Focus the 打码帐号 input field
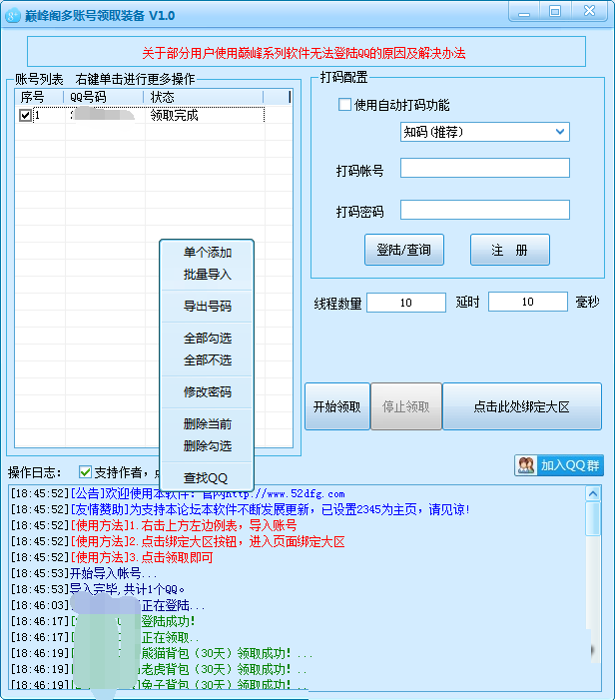The width and height of the screenshot is (615, 700). pyautogui.click(x=484, y=168)
